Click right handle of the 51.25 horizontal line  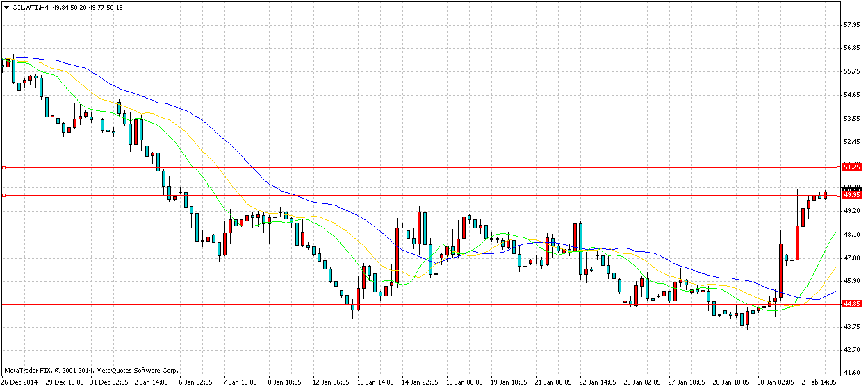click(838, 167)
